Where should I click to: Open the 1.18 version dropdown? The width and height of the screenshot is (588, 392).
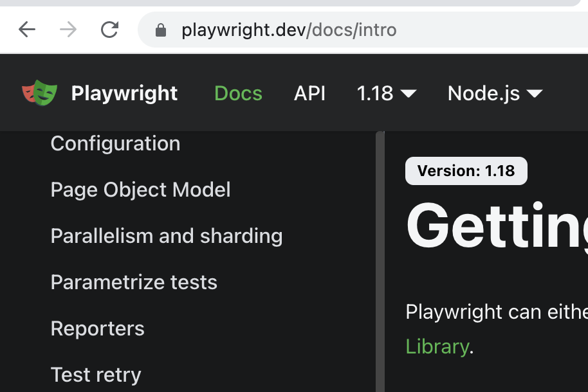coord(386,93)
